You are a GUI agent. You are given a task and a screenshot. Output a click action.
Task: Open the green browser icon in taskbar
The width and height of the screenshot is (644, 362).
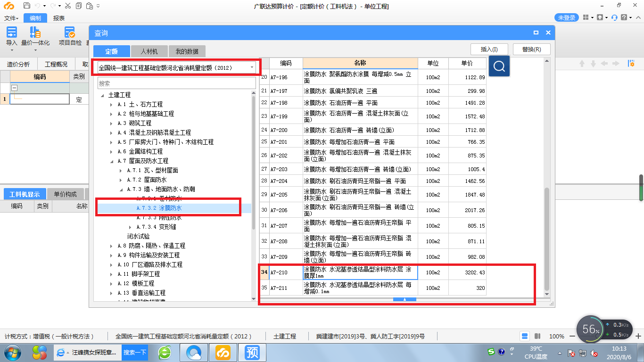(165, 352)
